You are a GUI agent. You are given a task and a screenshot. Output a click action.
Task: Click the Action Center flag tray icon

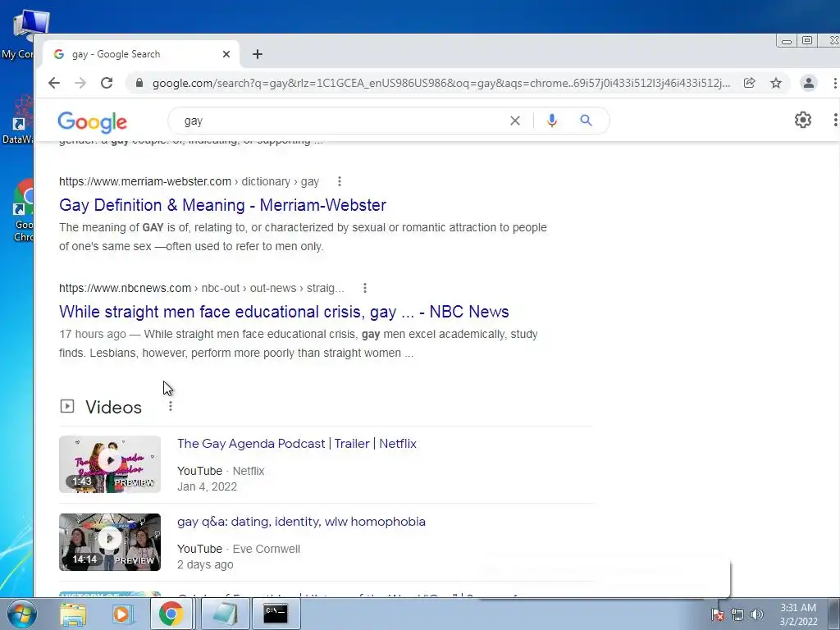717,614
